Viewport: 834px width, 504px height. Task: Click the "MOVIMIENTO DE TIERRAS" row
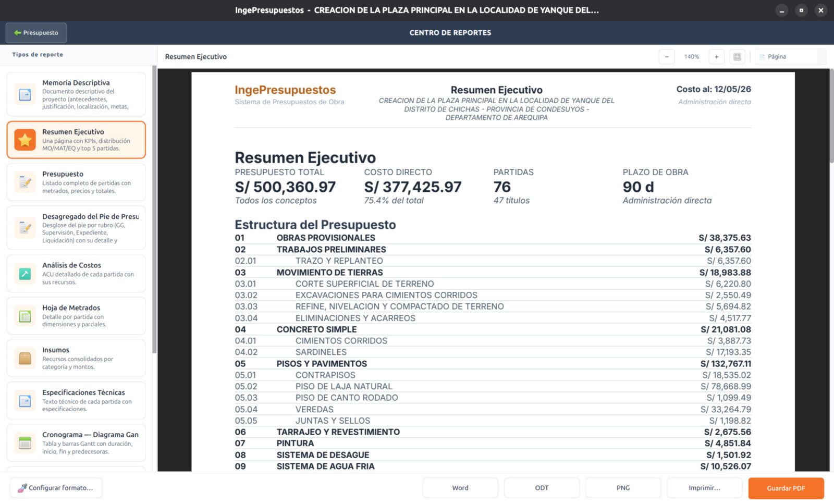[493, 273]
